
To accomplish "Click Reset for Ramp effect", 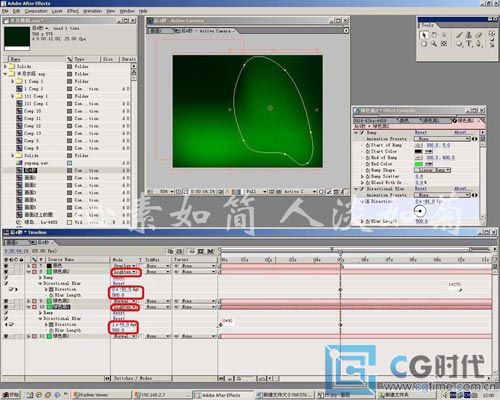I will click(421, 133).
